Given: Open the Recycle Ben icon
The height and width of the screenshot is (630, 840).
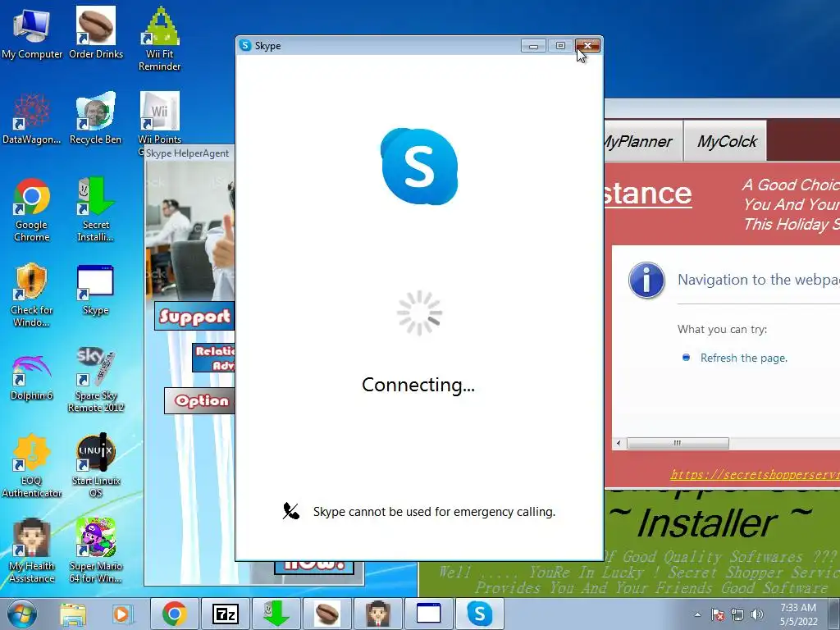Looking at the screenshot, I should [96, 119].
